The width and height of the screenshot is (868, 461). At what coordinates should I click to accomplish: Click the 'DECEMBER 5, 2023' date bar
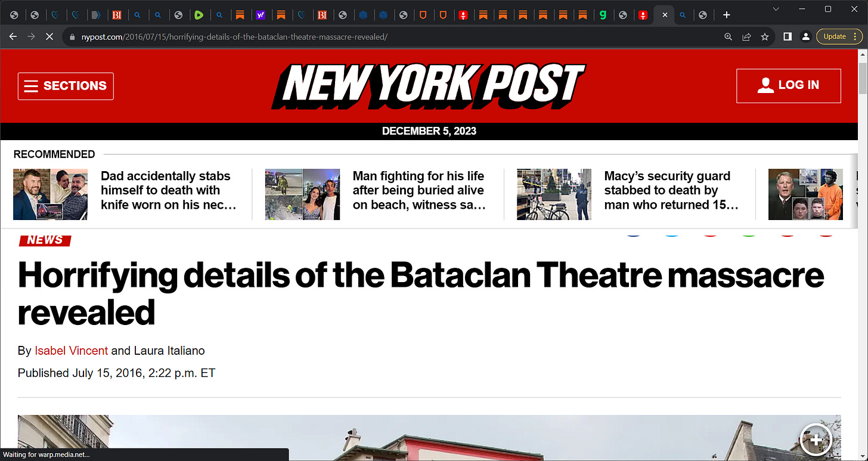click(429, 131)
